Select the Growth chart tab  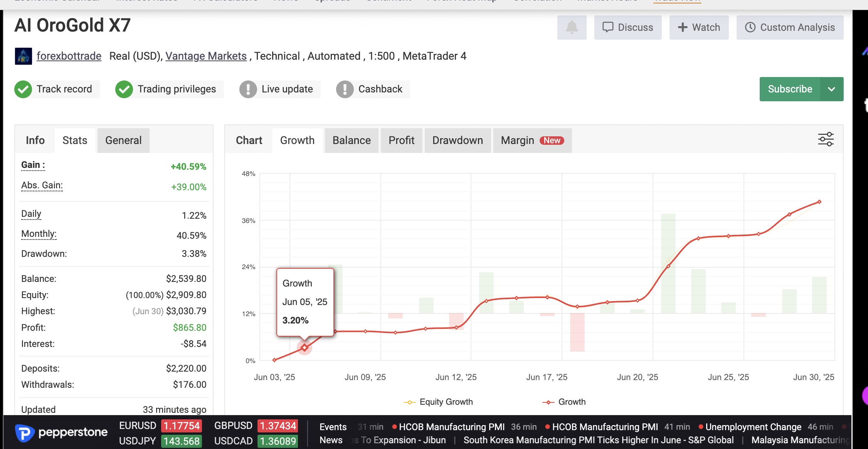click(x=297, y=141)
